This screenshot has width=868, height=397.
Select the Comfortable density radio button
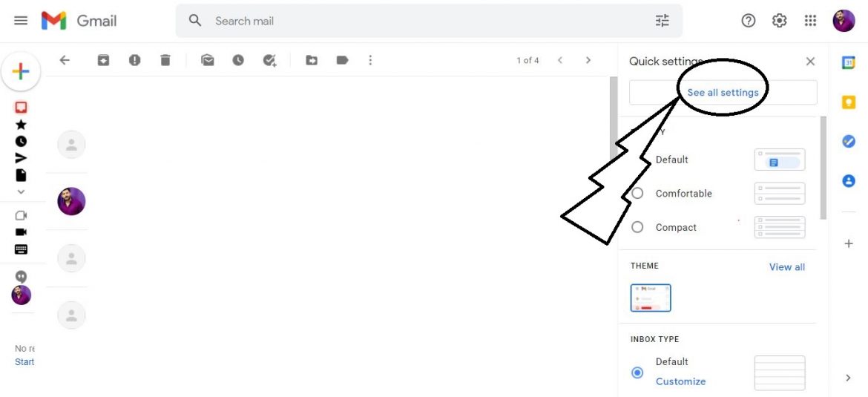[637, 193]
